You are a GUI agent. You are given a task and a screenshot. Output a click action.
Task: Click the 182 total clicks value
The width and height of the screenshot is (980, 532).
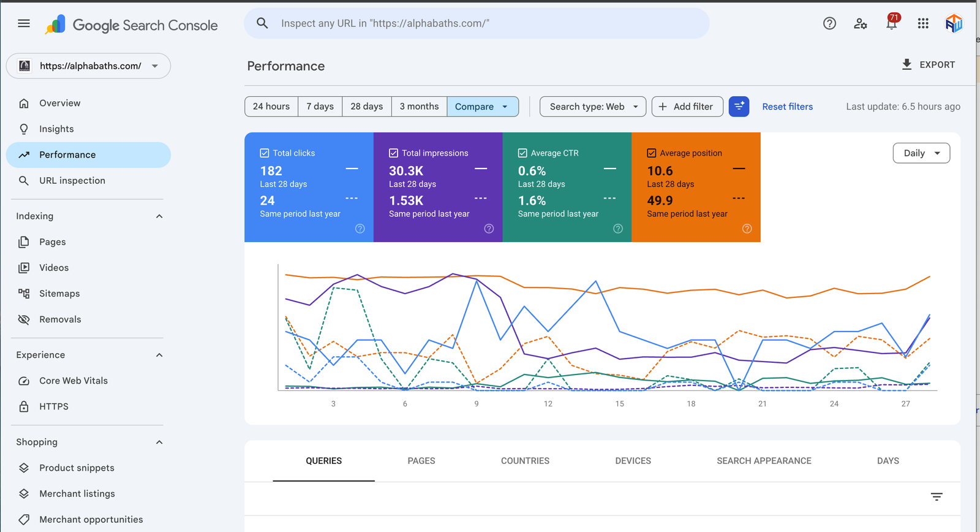click(271, 171)
